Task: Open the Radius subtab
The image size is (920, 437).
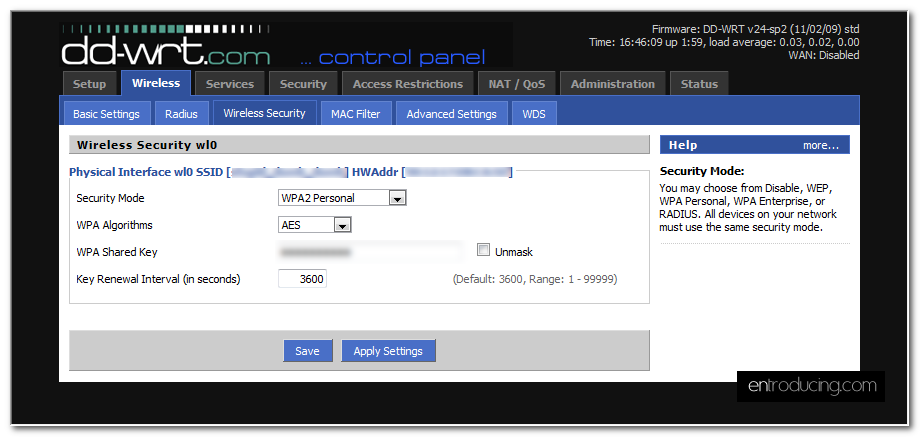Action: click(x=181, y=114)
